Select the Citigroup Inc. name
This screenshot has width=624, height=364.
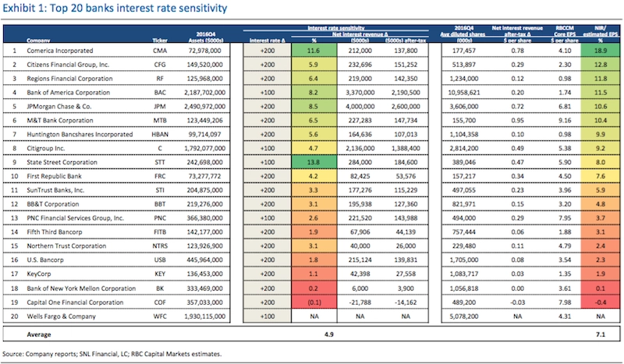coord(46,148)
